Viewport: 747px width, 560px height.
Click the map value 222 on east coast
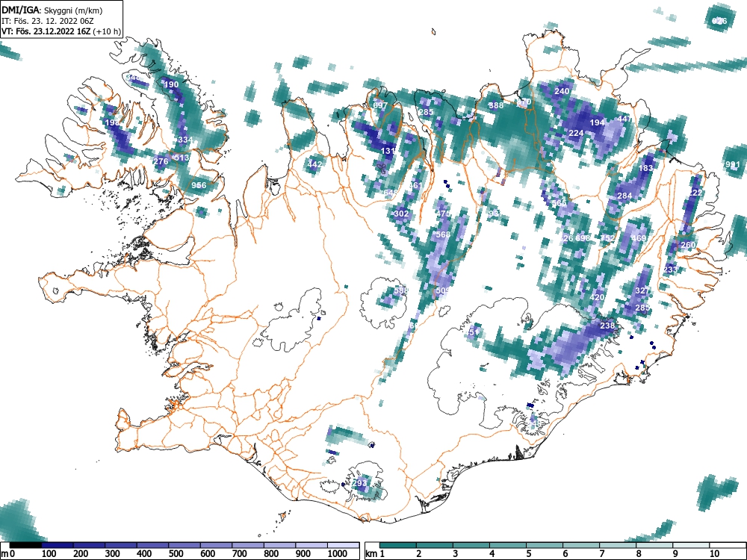pos(695,193)
